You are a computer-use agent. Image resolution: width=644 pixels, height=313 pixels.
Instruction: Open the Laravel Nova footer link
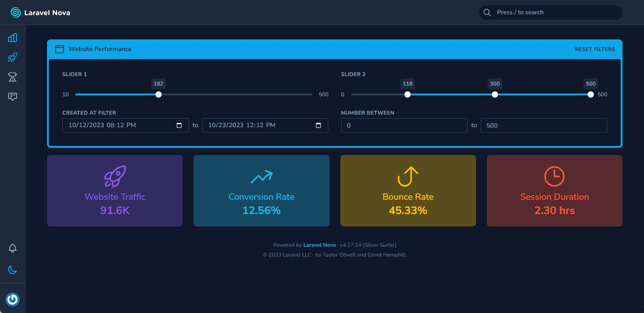(319, 245)
